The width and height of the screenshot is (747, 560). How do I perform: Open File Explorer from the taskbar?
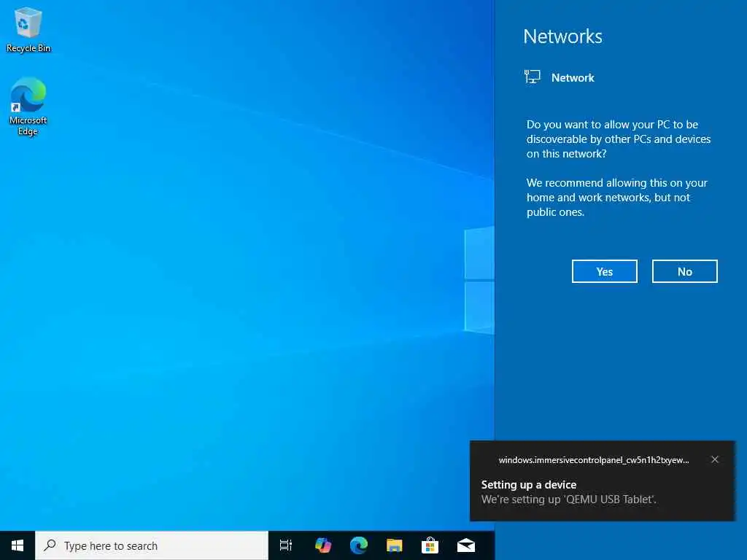pos(395,545)
